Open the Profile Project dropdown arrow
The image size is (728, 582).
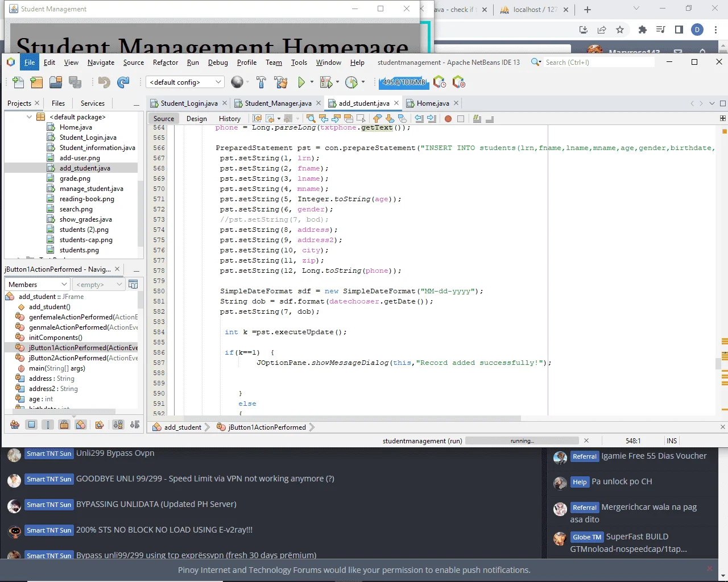tap(363, 82)
